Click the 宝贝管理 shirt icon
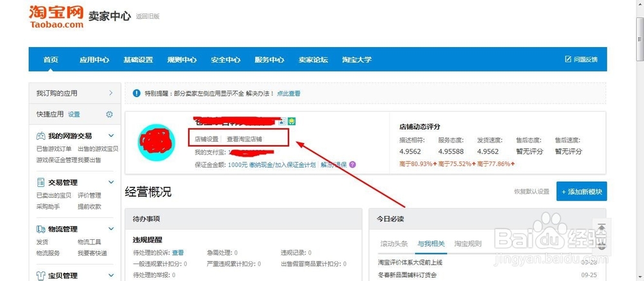Screen dimensions: 644x281 (x=41, y=276)
